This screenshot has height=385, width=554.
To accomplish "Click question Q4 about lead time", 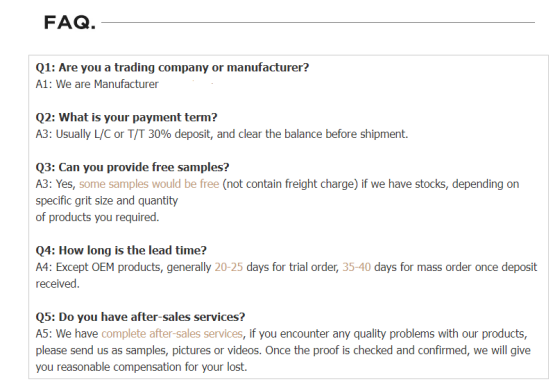I will [x=121, y=250].
